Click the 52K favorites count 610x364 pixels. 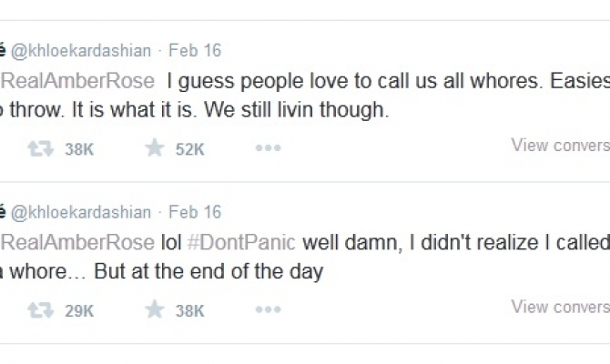coord(189,149)
